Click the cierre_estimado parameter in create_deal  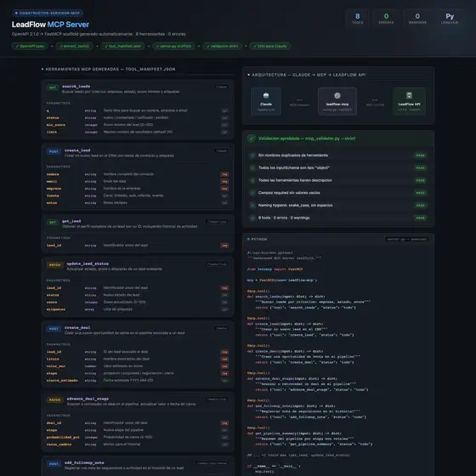[x=62, y=381]
